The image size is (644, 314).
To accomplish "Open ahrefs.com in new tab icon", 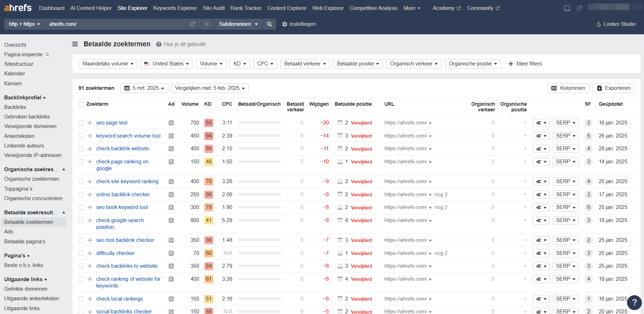I will click(192, 24).
